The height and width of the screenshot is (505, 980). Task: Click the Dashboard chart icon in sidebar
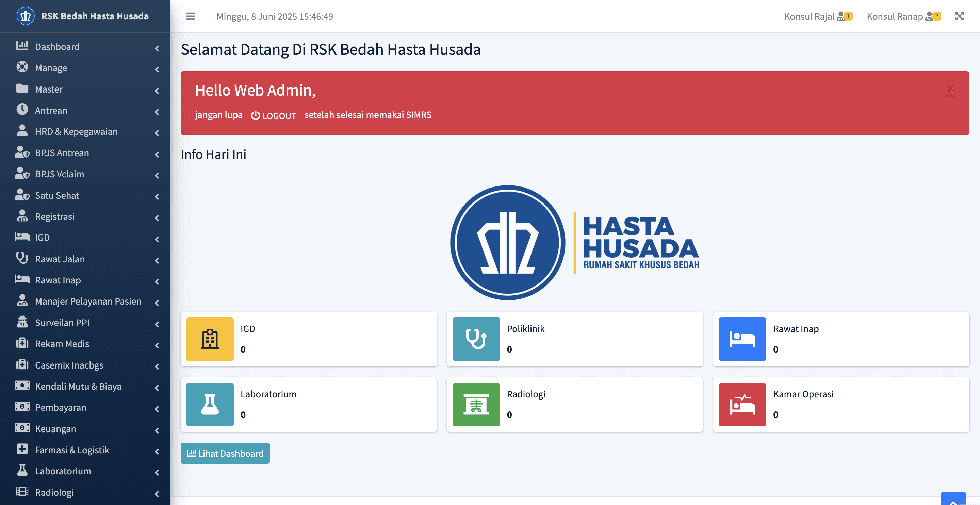tap(22, 46)
